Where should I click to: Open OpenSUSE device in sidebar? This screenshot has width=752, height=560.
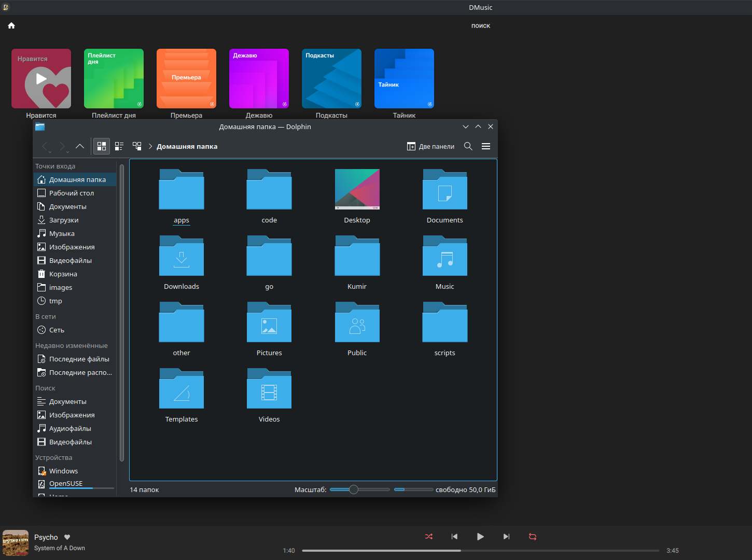point(75,484)
